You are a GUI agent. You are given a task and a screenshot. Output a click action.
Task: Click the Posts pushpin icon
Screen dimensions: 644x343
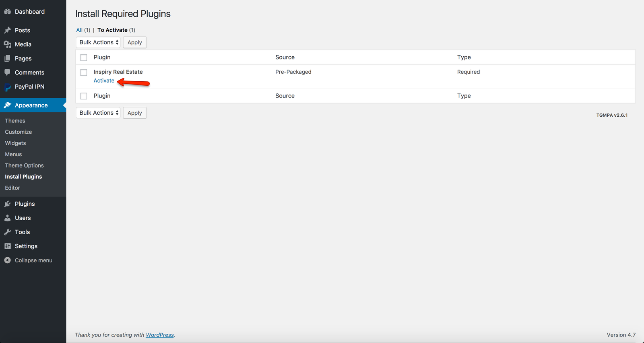click(7, 30)
